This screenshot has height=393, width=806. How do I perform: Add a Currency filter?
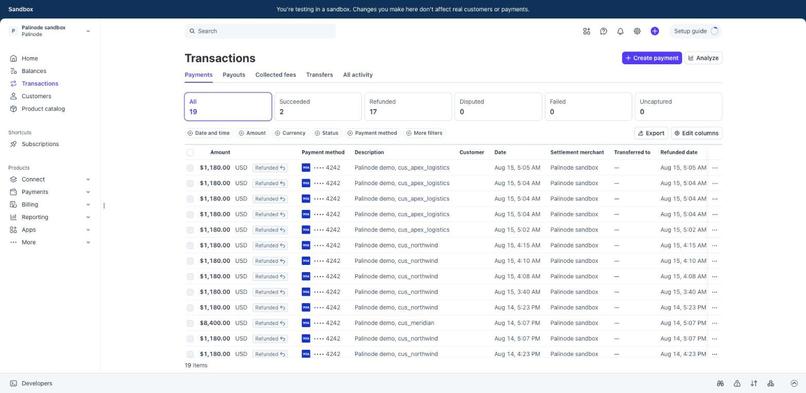(290, 133)
